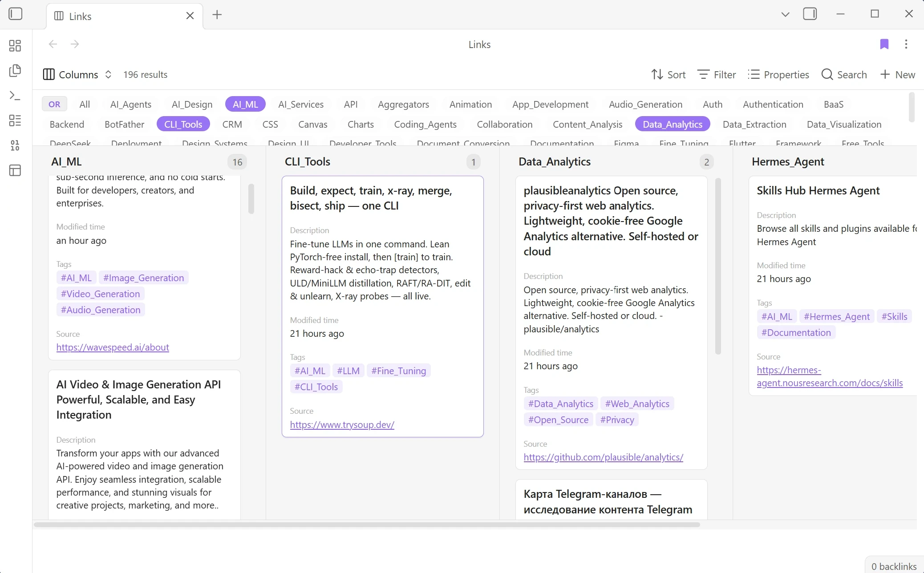Viewport: 924px width, 573px height.
Task: Toggle the purple bookmark icon
Action: pos(884,44)
